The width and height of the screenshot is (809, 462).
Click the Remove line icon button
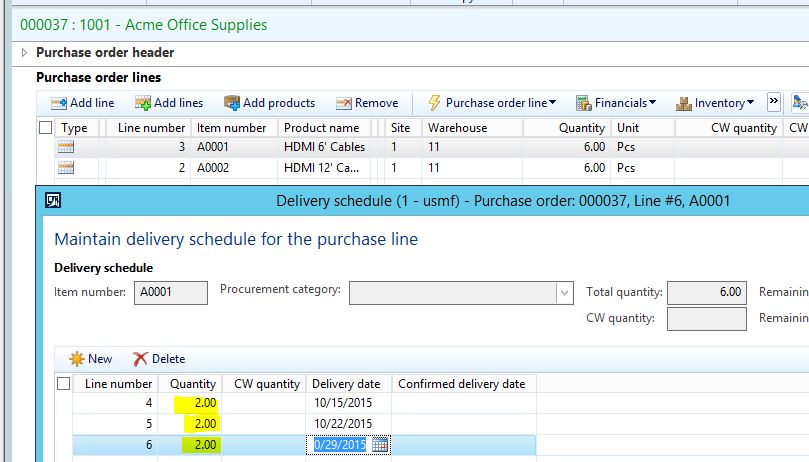click(x=344, y=103)
